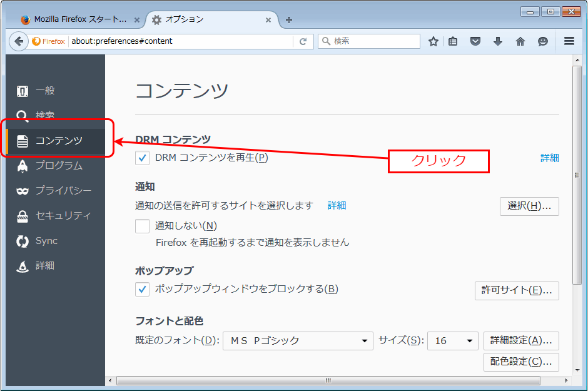Click the back navigation arrow
This screenshot has width=588, height=391.
[19, 41]
